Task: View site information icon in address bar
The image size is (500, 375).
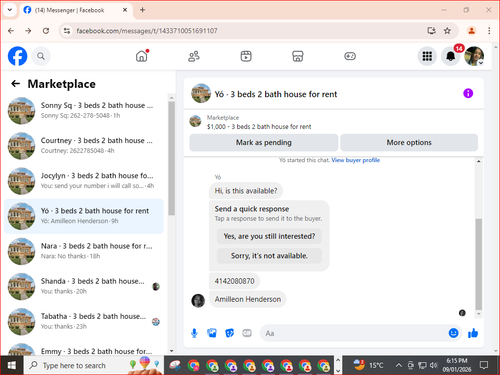Action: click(x=67, y=31)
